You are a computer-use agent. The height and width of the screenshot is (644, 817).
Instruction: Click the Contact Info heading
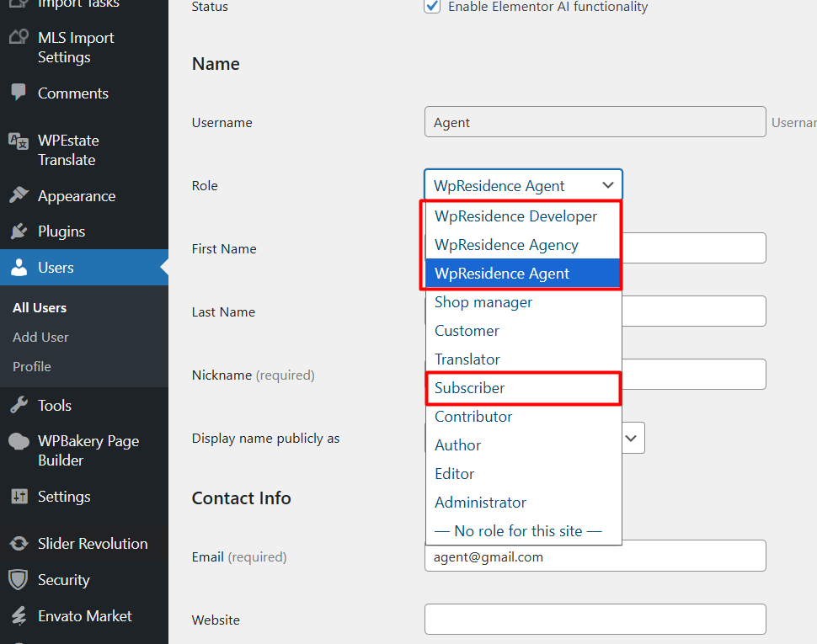[241, 498]
